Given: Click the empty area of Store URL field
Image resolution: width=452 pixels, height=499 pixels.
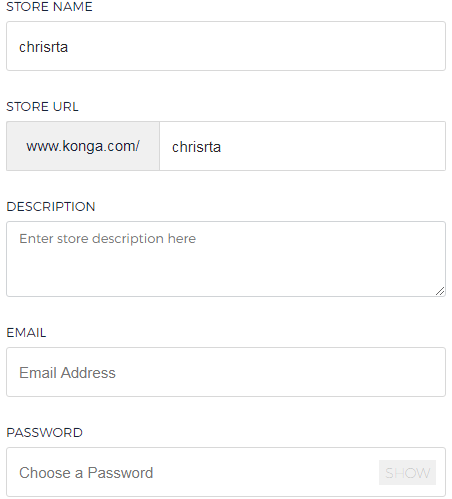Looking at the screenshot, I should click(x=333, y=146).
